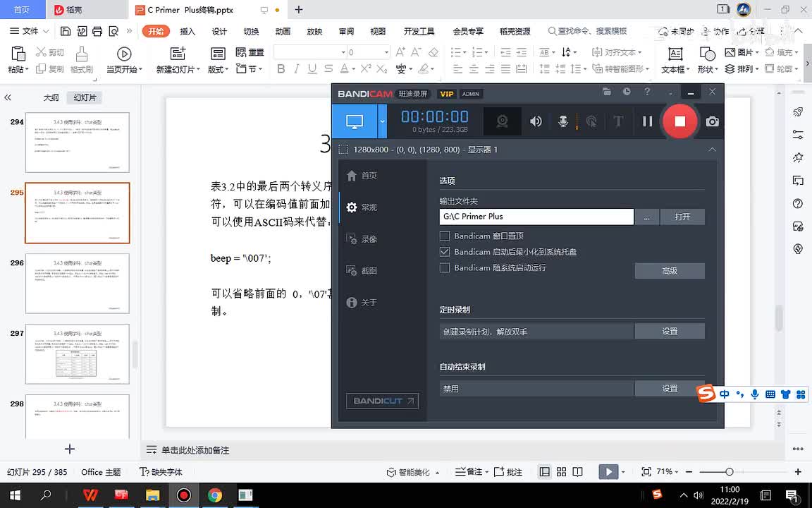
Task: Open Chrome from the Windows taskbar
Action: click(x=214, y=495)
